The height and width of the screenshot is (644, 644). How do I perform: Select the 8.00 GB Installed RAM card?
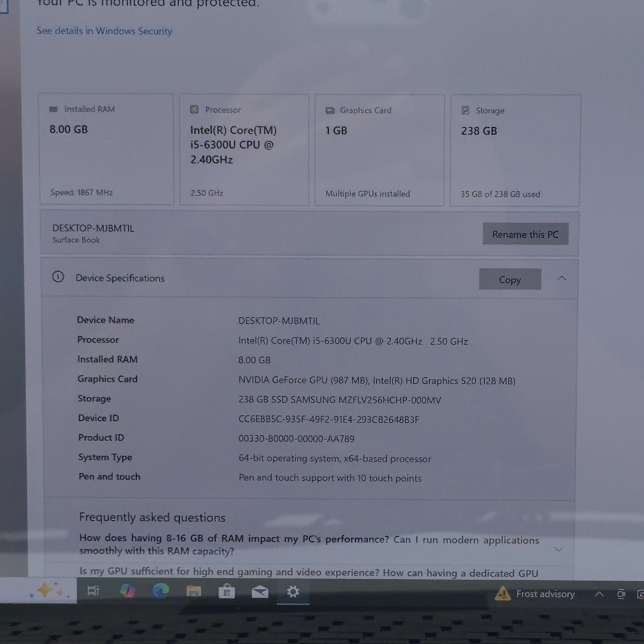pos(106,149)
